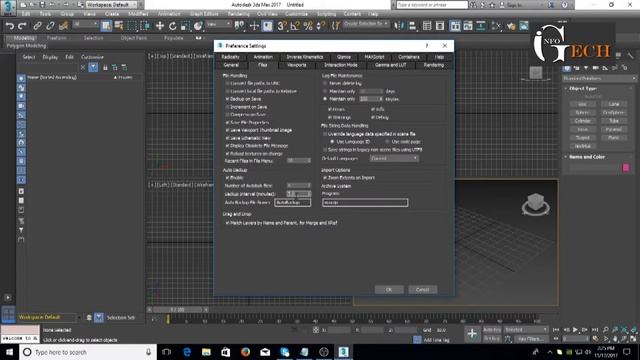640x360 pixels.
Task: Click the Pyramid primitive button
Action: point(613,129)
